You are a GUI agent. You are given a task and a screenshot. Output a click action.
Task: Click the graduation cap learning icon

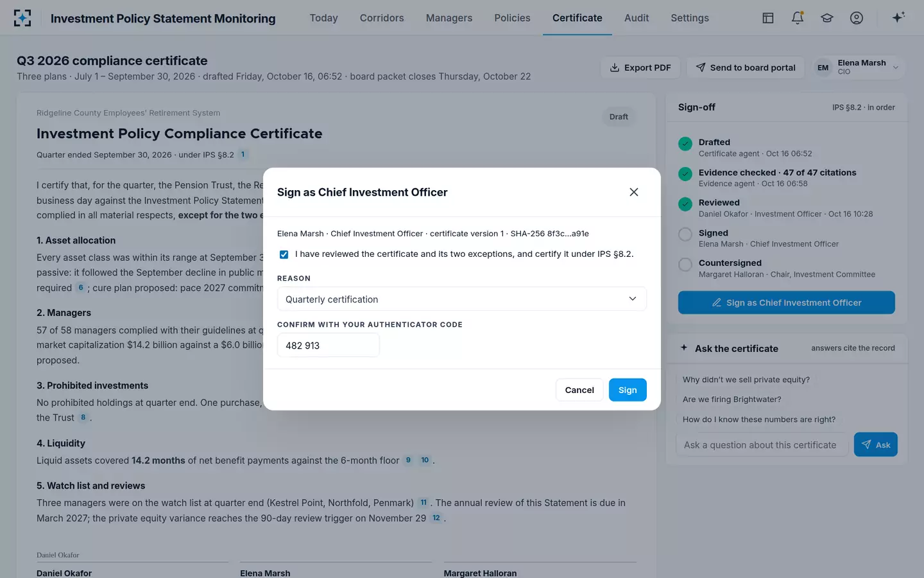[x=827, y=18]
